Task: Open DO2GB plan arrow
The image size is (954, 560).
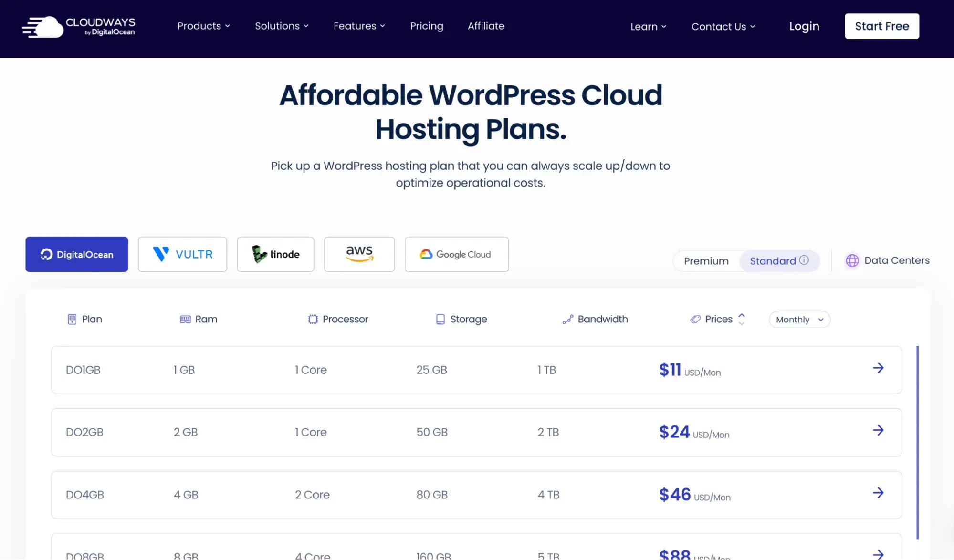Action: point(878,430)
